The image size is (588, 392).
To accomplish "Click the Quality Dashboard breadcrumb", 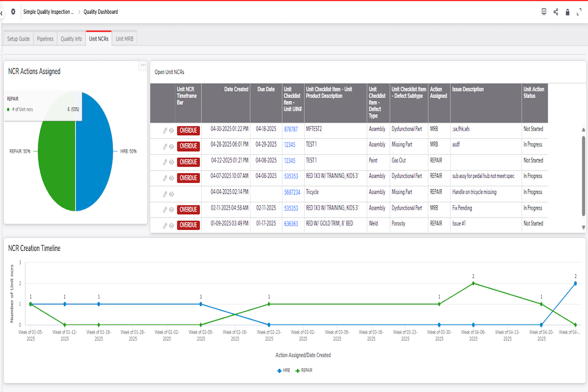I will [100, 12].
